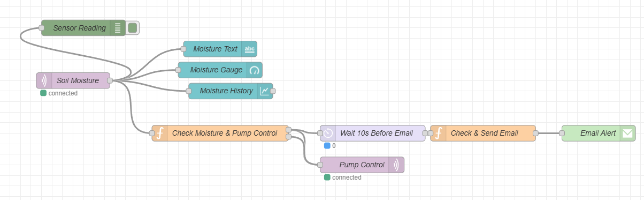Click the Moisture History output port
644x200 pixels.
point(273,91)
